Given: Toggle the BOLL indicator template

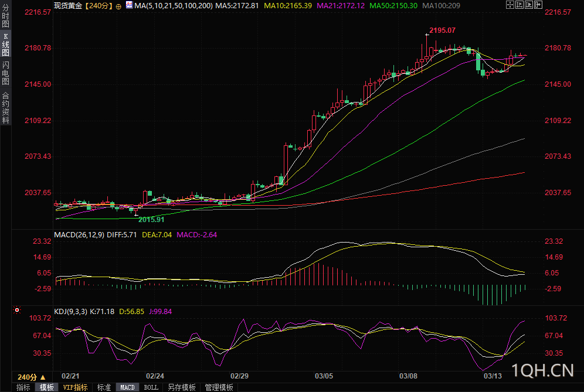Looking at the screenshot, I should (151, 387).
